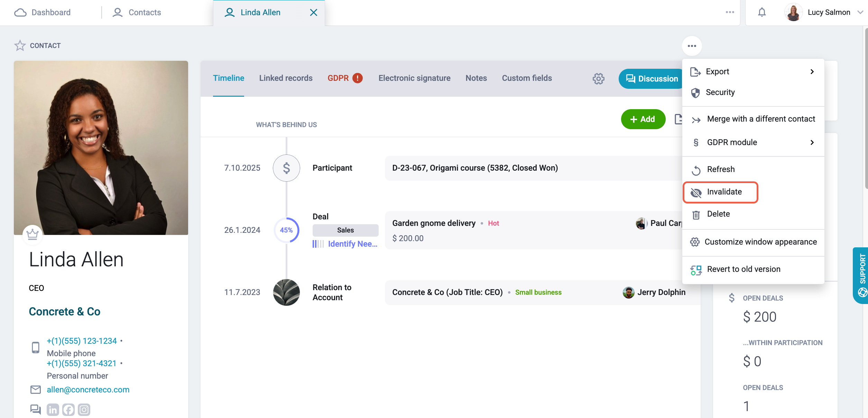Image resolution: width=868 pixels, height=418 pixels.
Task: Close the Linda Allen tab
Action: coord(313,12)
